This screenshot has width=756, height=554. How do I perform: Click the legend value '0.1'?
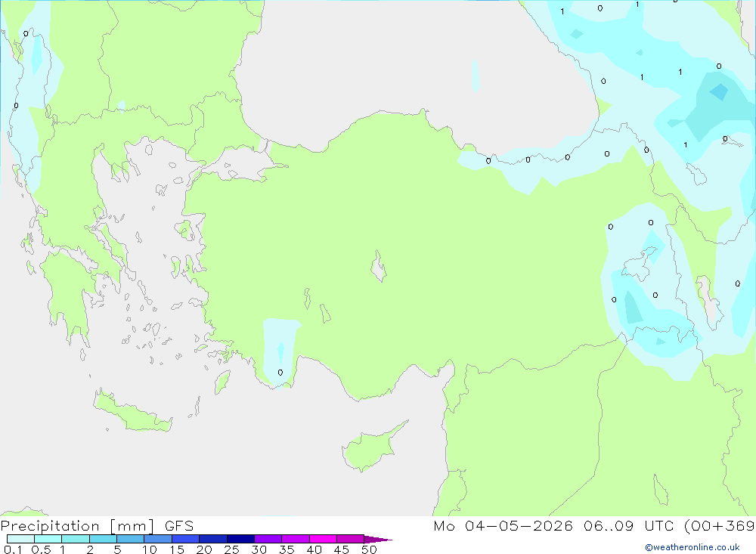tap(13, 549)
